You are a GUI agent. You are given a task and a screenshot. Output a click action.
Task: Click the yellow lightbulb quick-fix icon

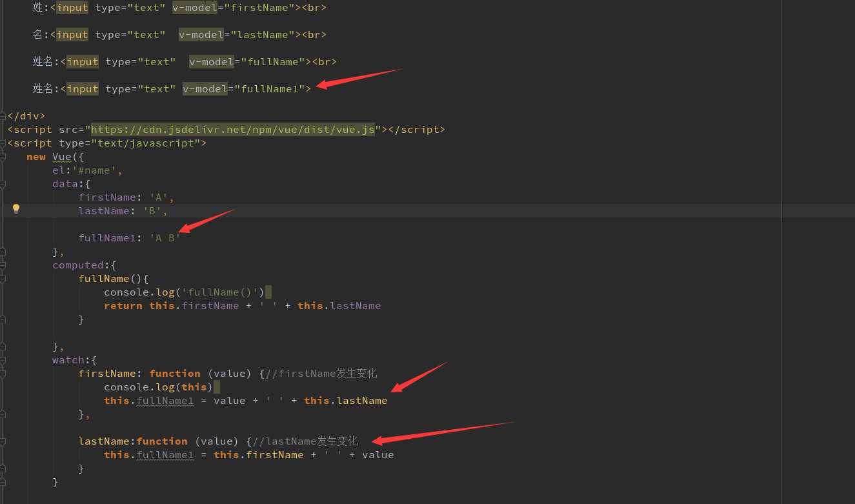(x=16, y=208)
